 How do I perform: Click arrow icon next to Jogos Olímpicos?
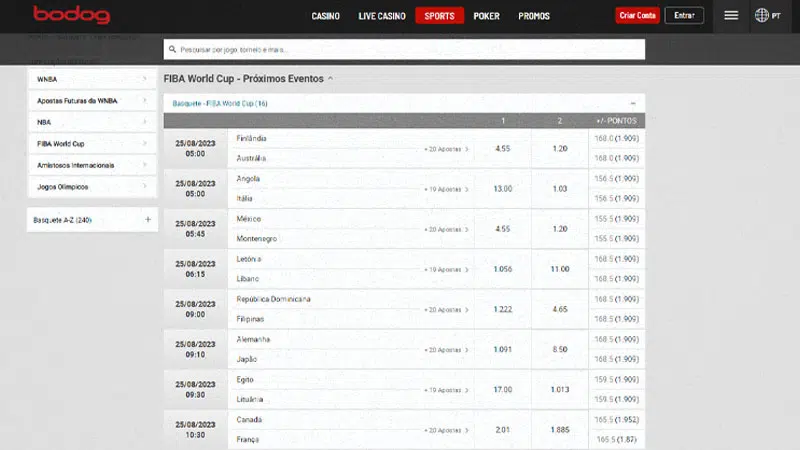[x=145, y=187]
